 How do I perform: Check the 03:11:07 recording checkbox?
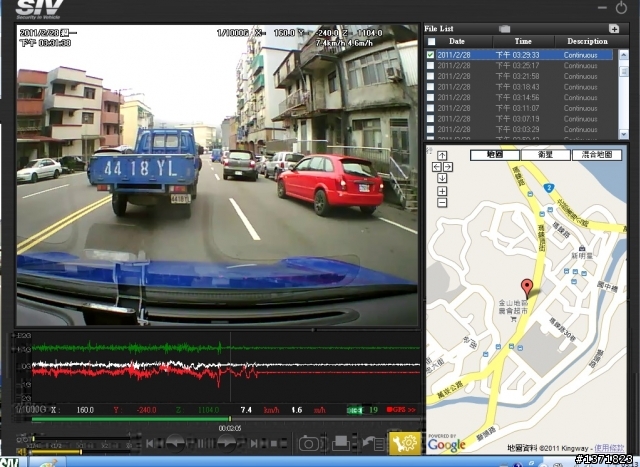pyautogui.click(x=430, y=108)
